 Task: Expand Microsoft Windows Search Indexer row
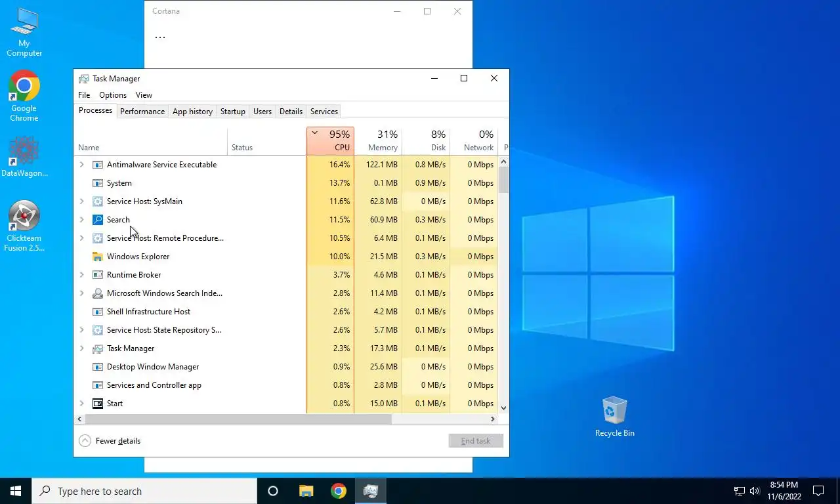[x=81, y=293]
